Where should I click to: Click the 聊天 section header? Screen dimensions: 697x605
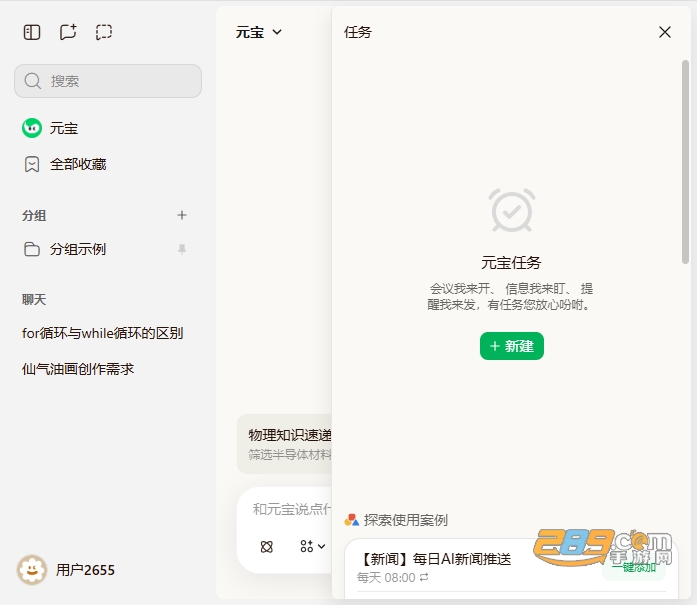pos(34,300)
